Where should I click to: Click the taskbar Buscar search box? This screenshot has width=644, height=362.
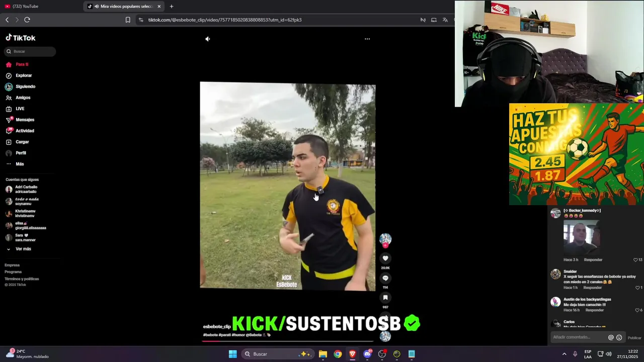tap(277, 354)
